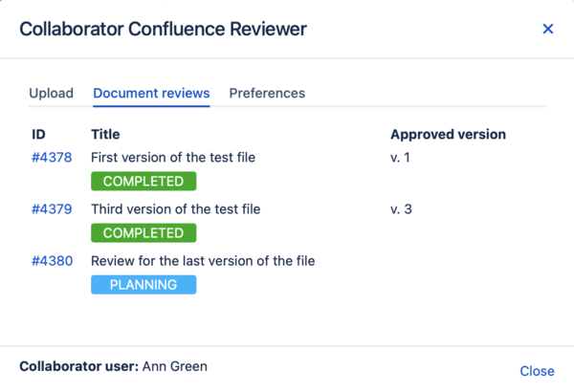Click the Close link at bottom

click(537, 371)
